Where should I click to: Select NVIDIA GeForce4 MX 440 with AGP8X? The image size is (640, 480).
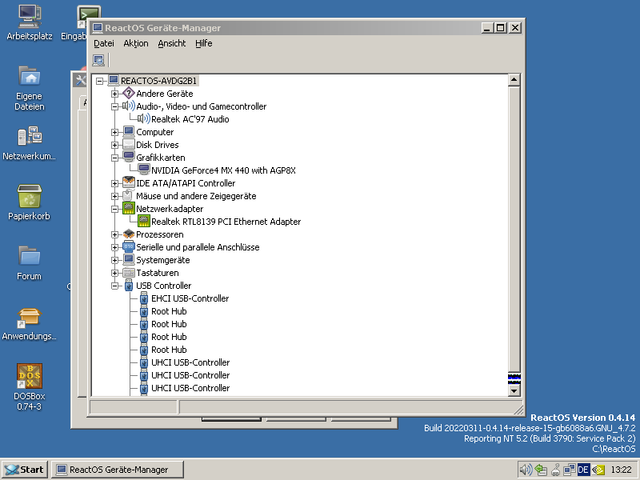pos(223,170)
